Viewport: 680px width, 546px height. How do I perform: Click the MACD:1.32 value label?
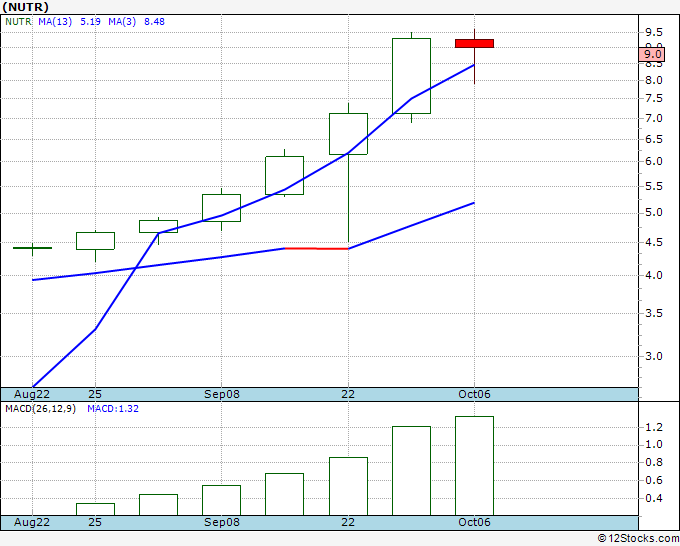point(113,409)
